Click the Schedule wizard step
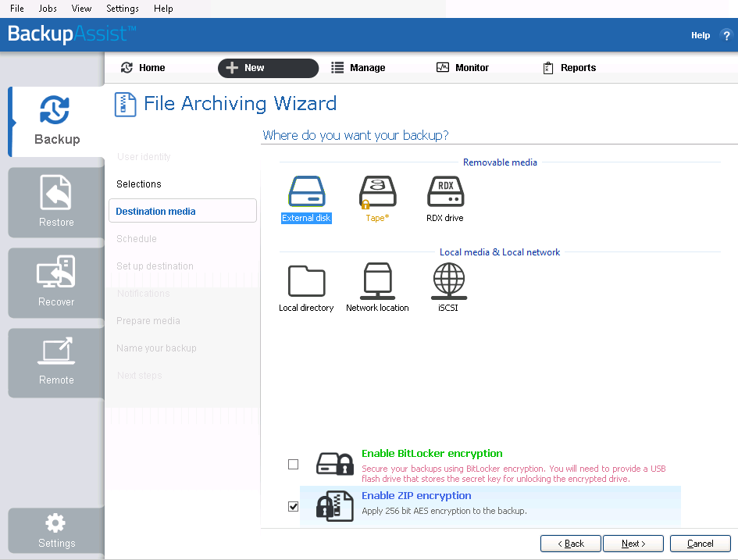This screenshot has width=738, height=560. pos(137,238)
